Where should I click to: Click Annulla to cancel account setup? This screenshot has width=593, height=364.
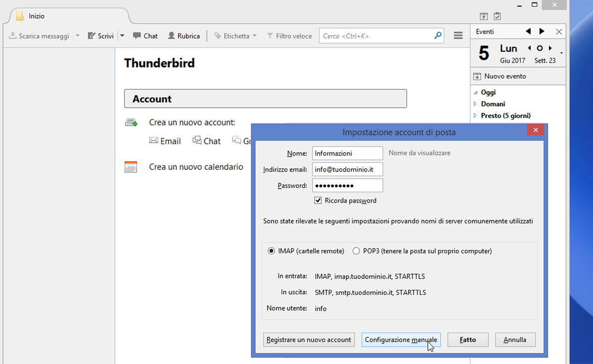click(x=515, y=340)
